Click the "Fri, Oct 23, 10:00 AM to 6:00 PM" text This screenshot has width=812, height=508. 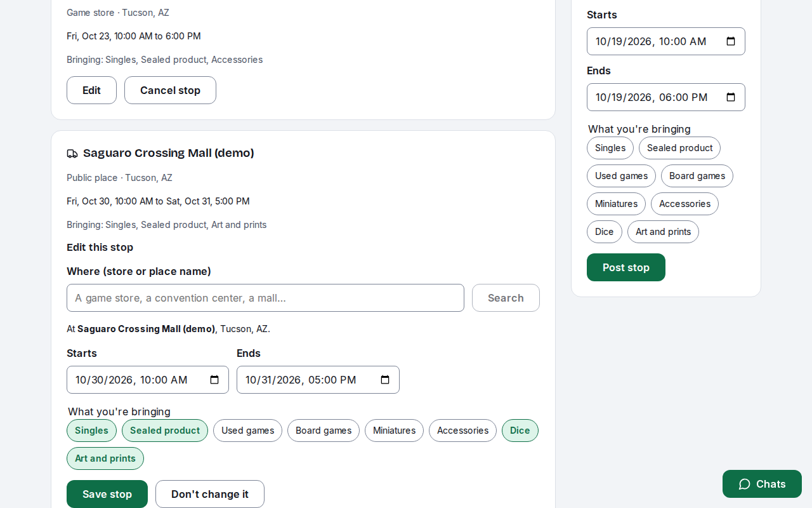pyautogui.click(x=134, y=36)
